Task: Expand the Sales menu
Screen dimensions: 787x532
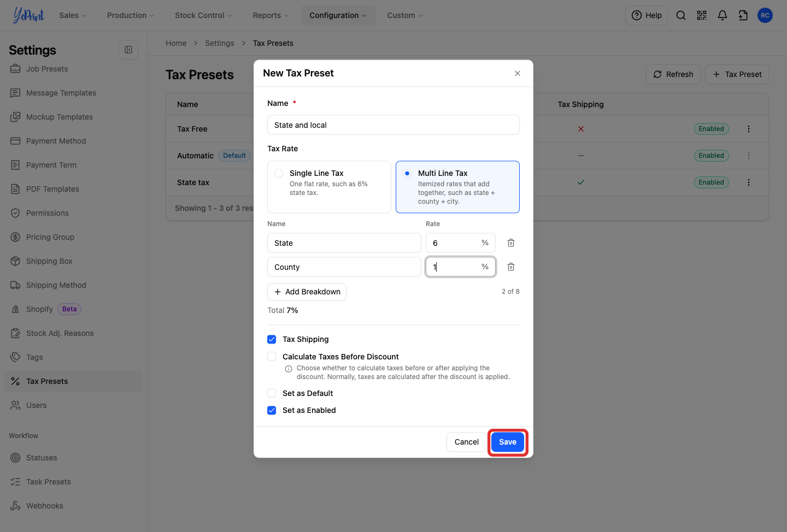Action: (73, 15)
